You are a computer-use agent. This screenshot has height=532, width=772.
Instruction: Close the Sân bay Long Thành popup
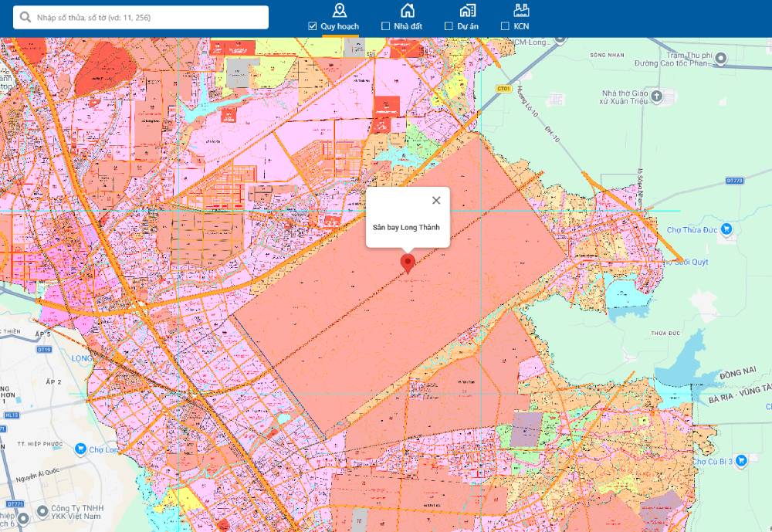pyautogui.click(x=436, y=201)
